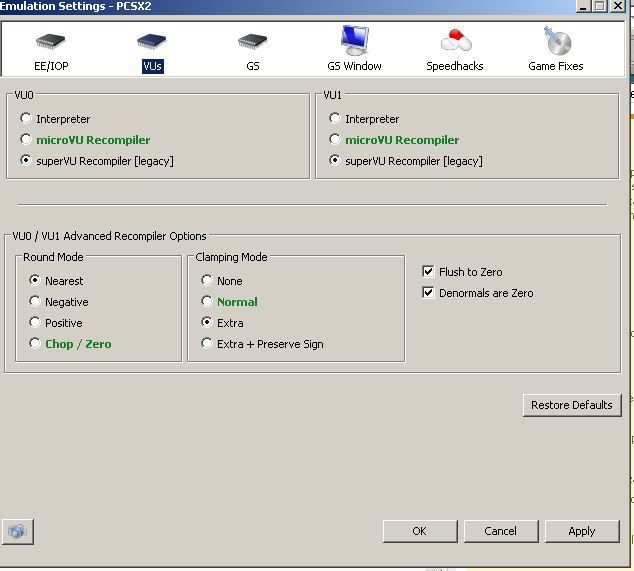Open the GS Window monitor icon
Screen dimensions: 634x571
click(x=355, y=40)
